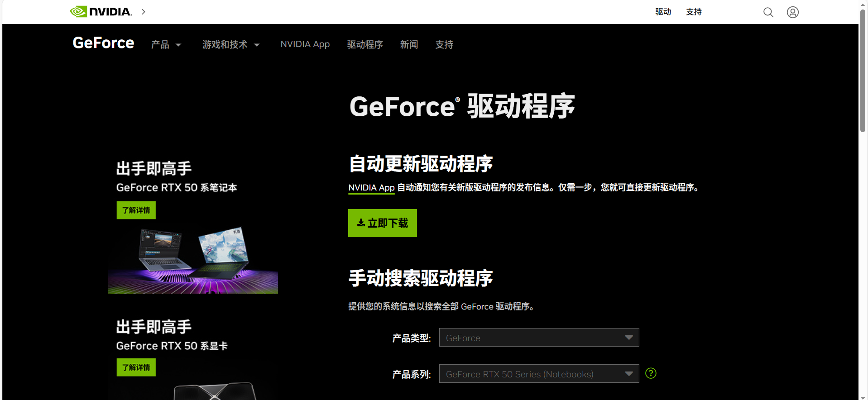Click the green help question mark icon
Image resolution: width=868 pixels, height=400 pixels.
click(651, 373)
